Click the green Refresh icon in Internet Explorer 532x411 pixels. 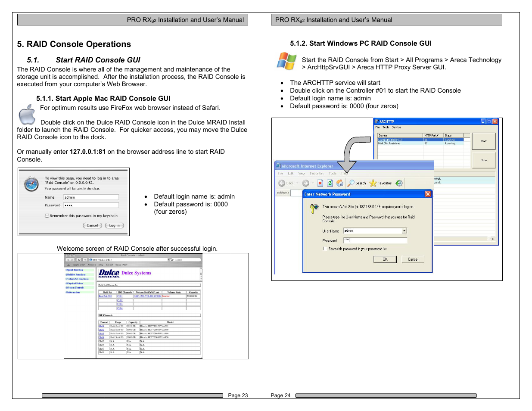click(330, 183)
